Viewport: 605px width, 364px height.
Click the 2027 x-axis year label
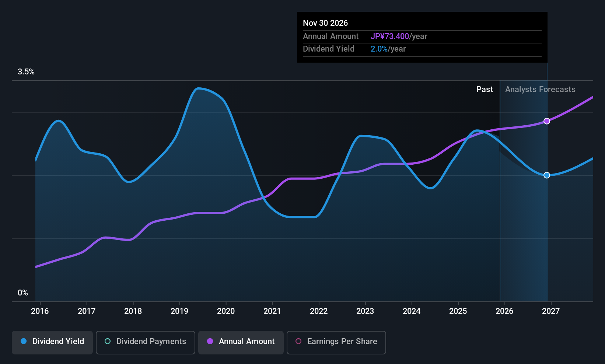coord(551,311)
